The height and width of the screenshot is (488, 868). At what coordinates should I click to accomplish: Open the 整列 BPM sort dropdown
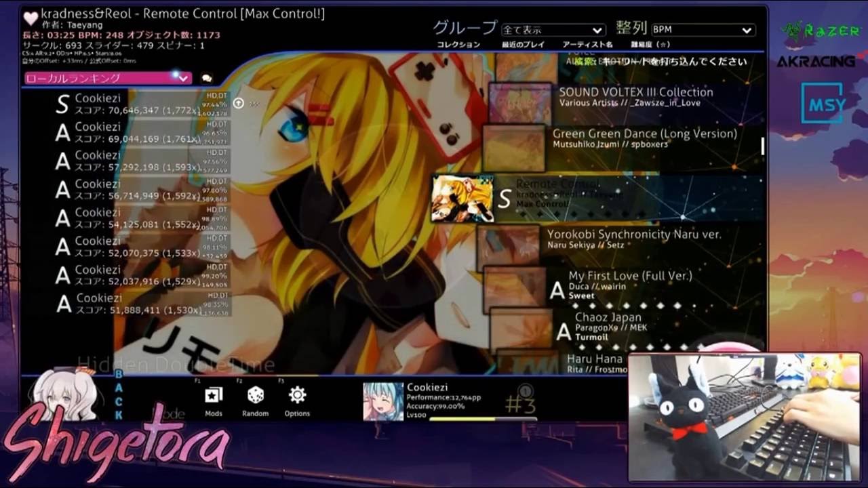coord(703,30)
